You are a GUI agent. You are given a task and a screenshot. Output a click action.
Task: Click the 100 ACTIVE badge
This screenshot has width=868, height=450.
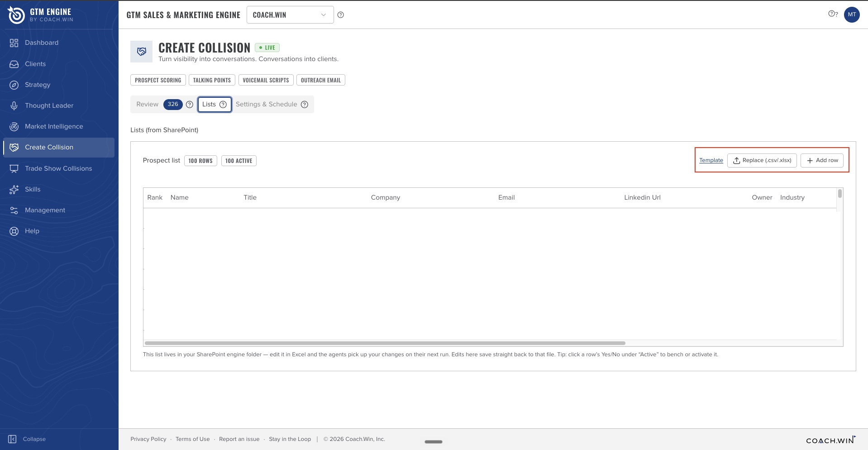[x=239, y=161]
